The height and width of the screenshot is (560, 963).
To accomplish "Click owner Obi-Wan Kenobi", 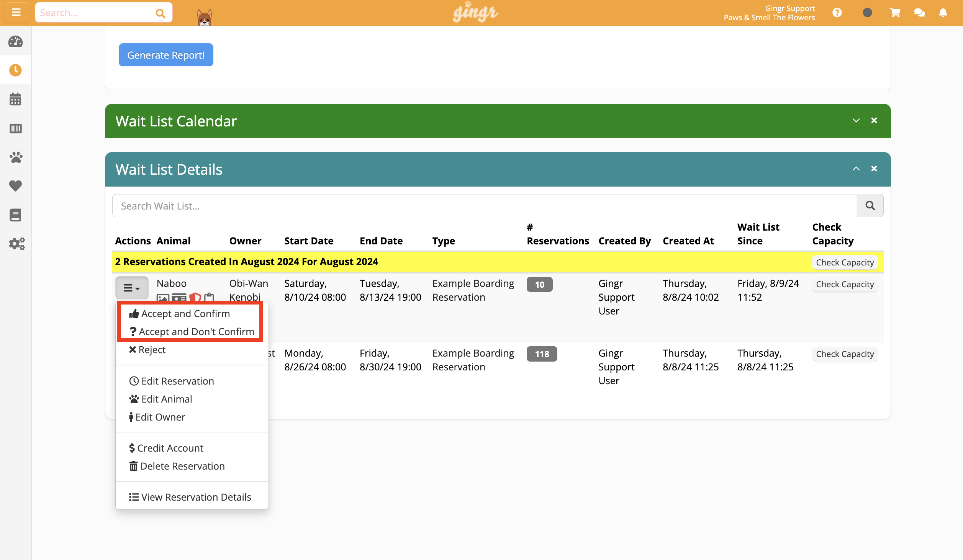I will click(249, 290).
